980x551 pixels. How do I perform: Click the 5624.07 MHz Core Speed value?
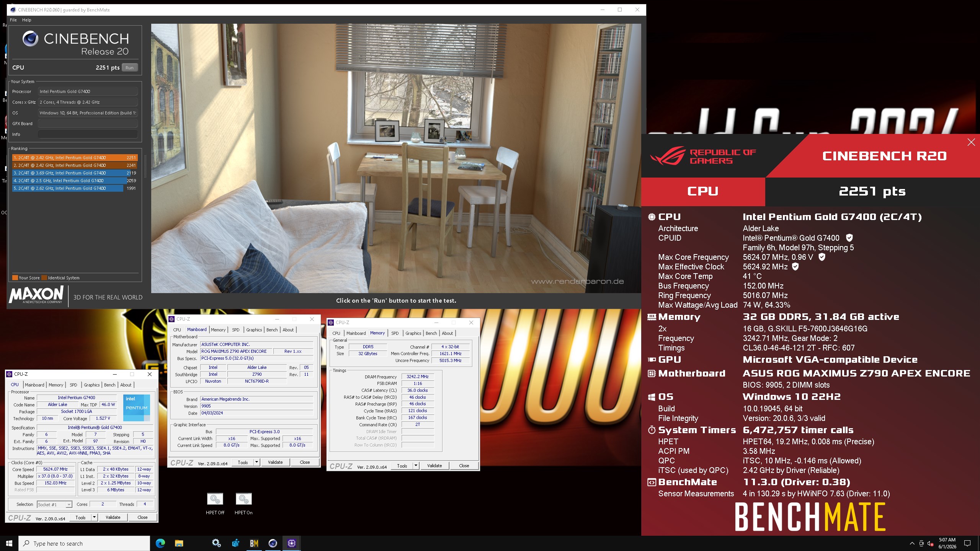[x=56, y=469]
